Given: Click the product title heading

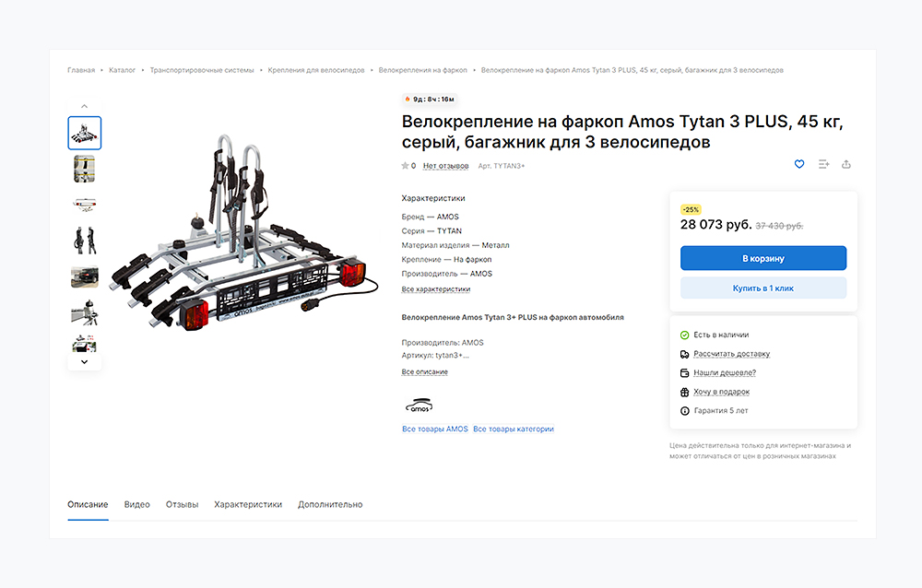Looking at the screenshot, I should coord(622,132).
